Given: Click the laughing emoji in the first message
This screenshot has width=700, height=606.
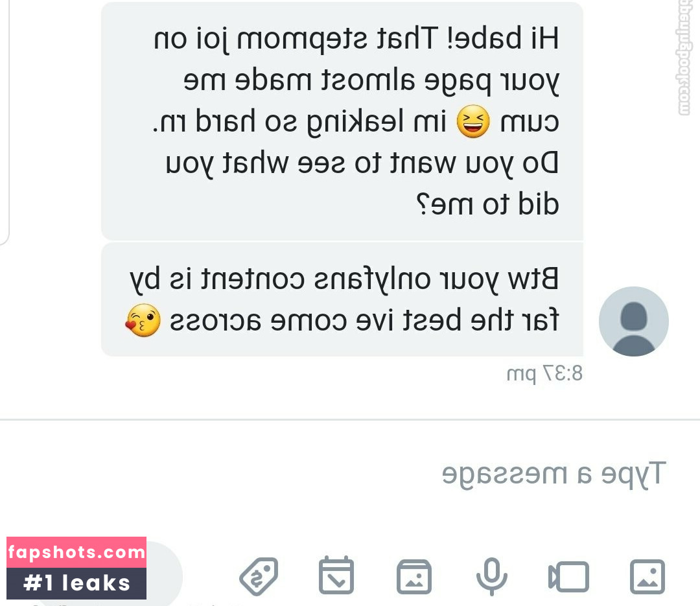Looking at the screenshot, I should tap(472, 121).
